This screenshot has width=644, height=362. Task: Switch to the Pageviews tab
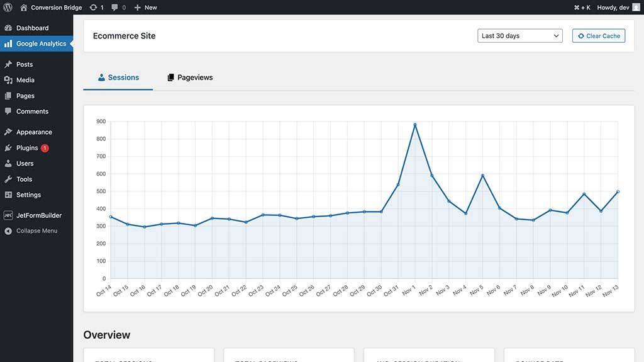tap(190, 77)
